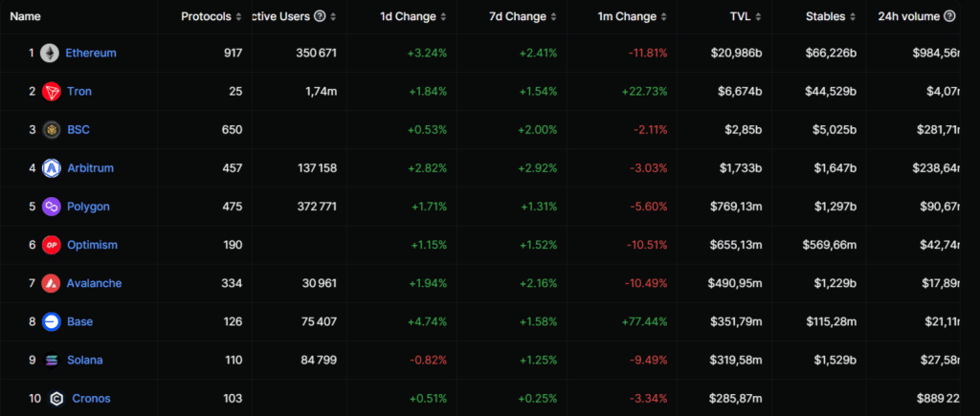The width and height of the screenshot is (980, 416).
Task: Sort table by 1d Change column
Action: click(413, 17)
